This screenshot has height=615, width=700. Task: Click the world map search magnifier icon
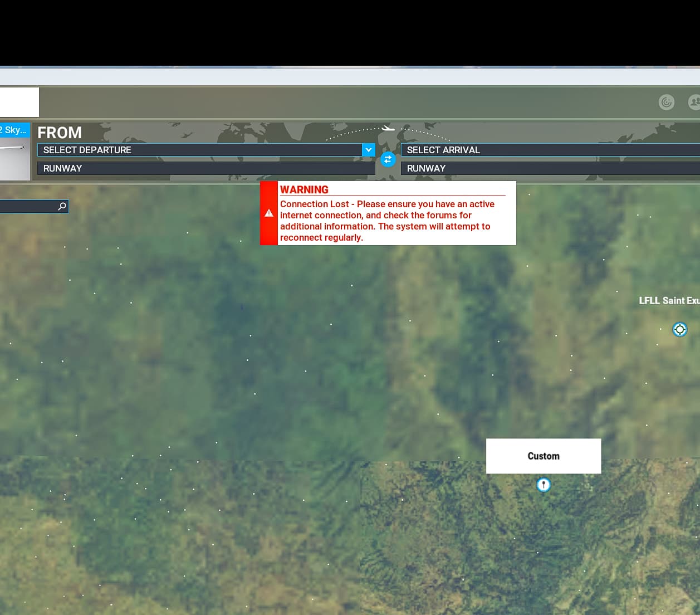pos(62,206)
